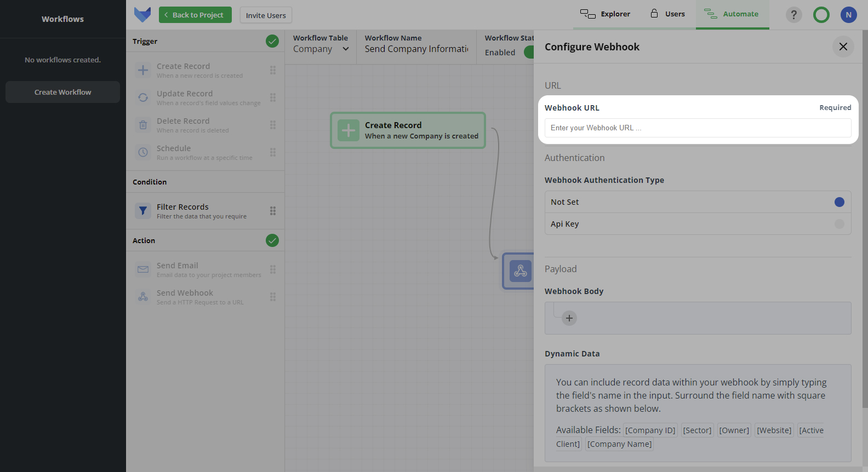Click the Back to Project button

195,15
